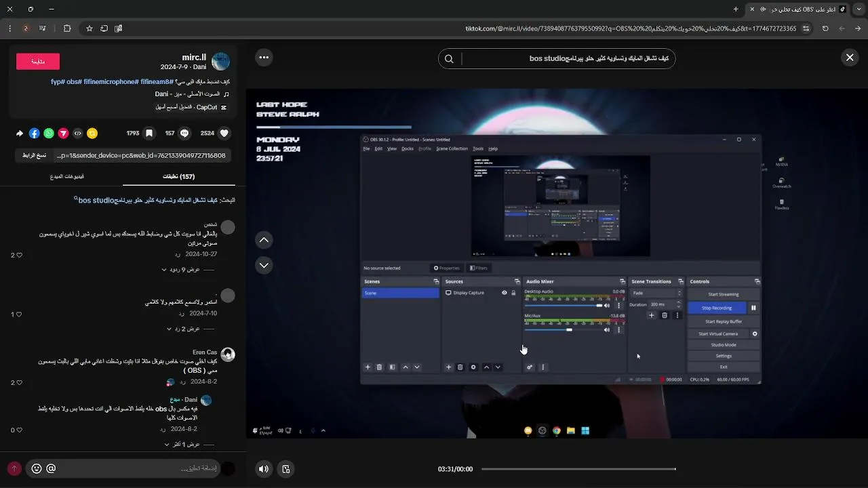868x488 pixels.
Task: Open the Tools menu in OBS
Action: click(x=478, y=148)
